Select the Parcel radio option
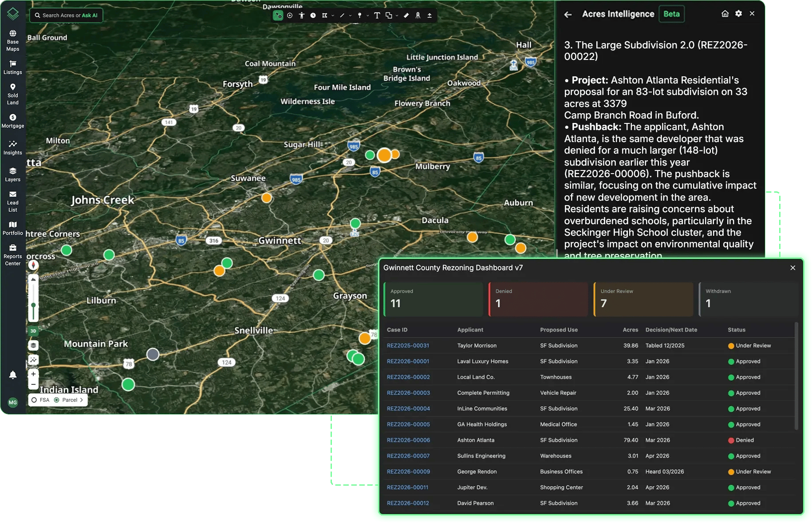This screenshot has width=812, height=523. click(x=66, y=400)
